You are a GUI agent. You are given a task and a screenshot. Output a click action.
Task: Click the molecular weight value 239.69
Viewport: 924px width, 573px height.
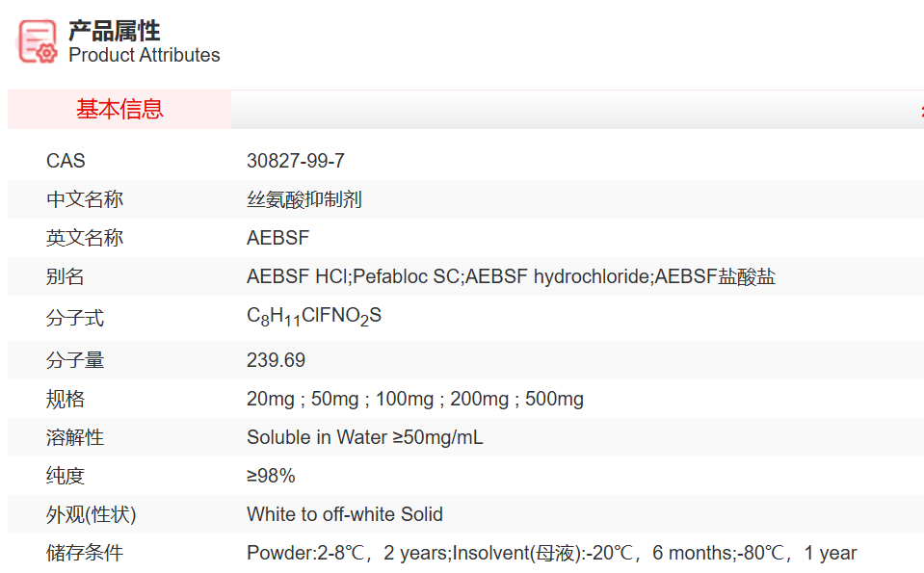click(x=276, y=360)
